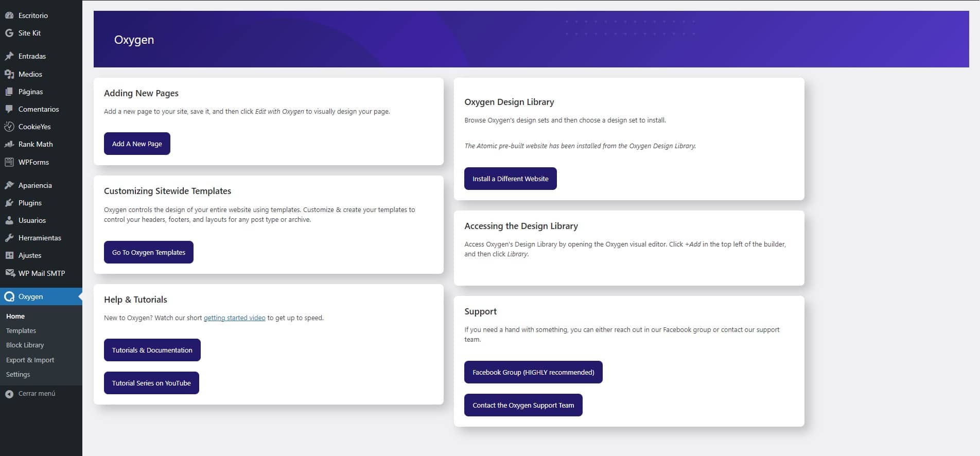Click the Help & Tutorials heading

point(135,300)
